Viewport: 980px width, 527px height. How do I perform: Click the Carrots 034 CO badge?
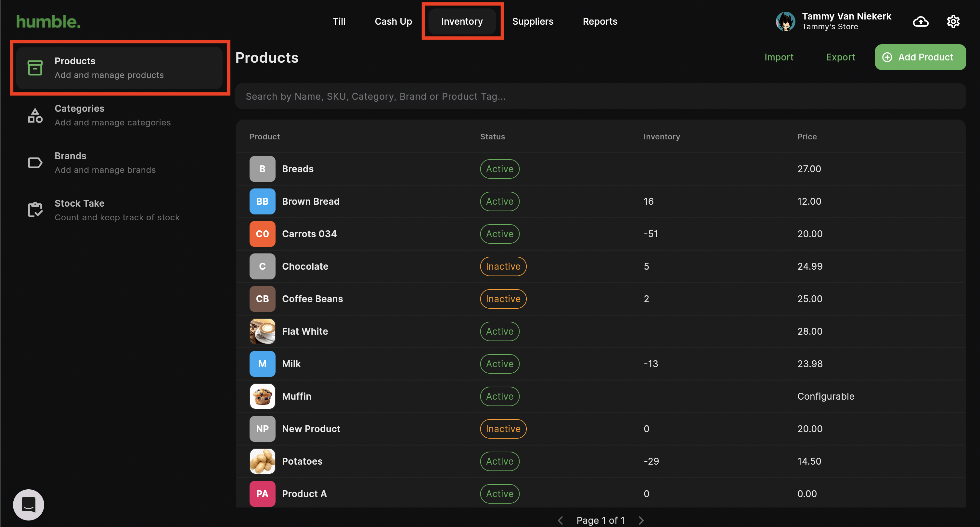[262, 234]
